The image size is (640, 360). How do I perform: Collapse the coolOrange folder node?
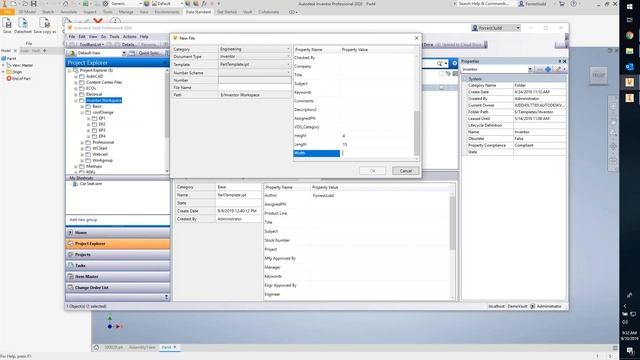[82, 112]
